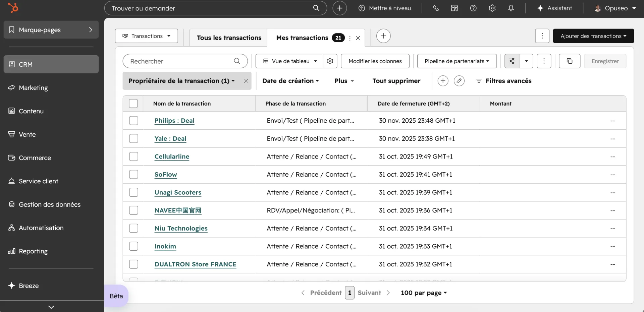This screenshot has width=644, height=312.
Task: Check the checkbox for Philips : Deal
Action: pos(133,121)
